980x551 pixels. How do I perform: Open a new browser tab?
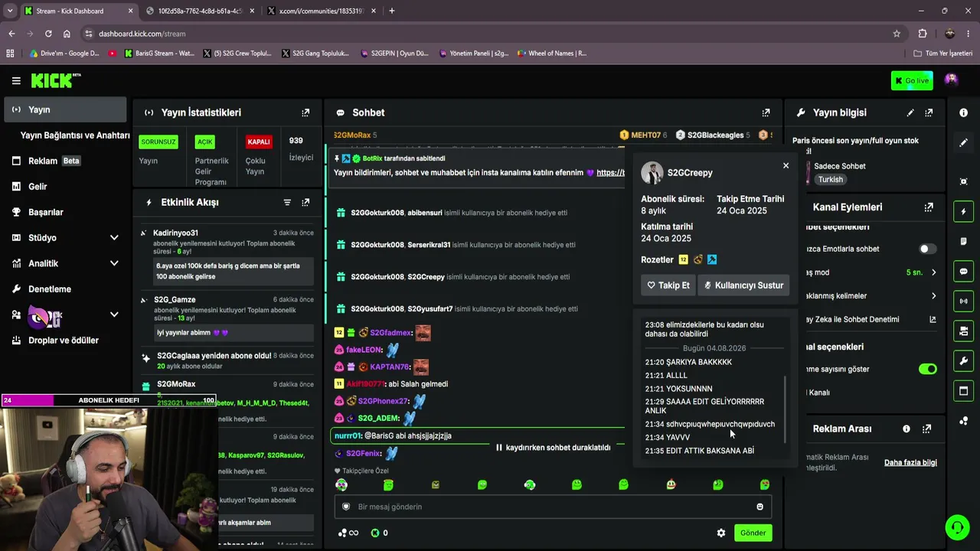coord(392,11)
